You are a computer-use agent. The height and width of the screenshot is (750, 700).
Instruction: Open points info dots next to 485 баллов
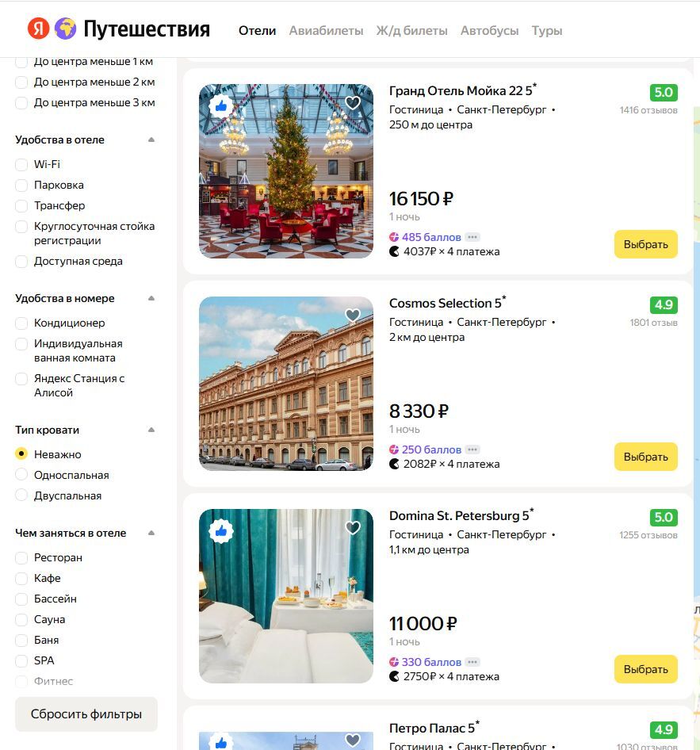(x=472, y=237)
